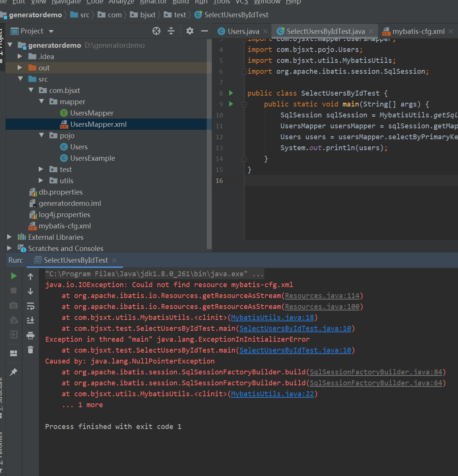The width and height of the screenshot is (458, 476).
Task: Select generatordemo.iml file
Action: click(70, 203)
